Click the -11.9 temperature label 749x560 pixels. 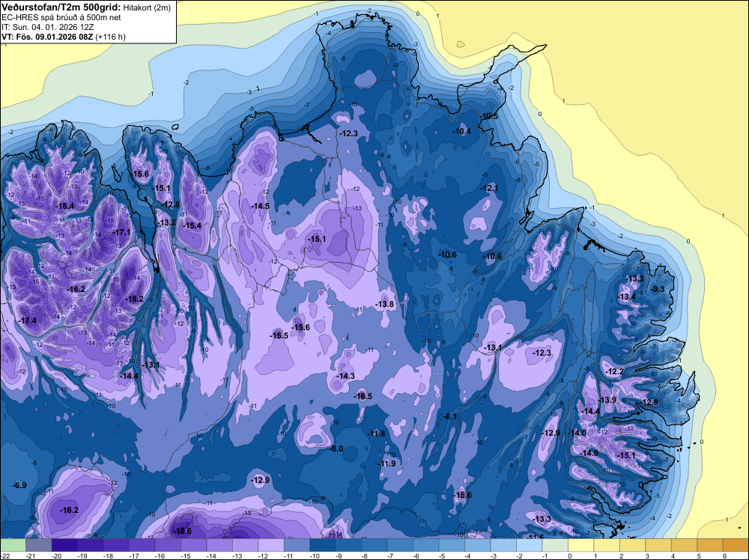coord(387,463)
